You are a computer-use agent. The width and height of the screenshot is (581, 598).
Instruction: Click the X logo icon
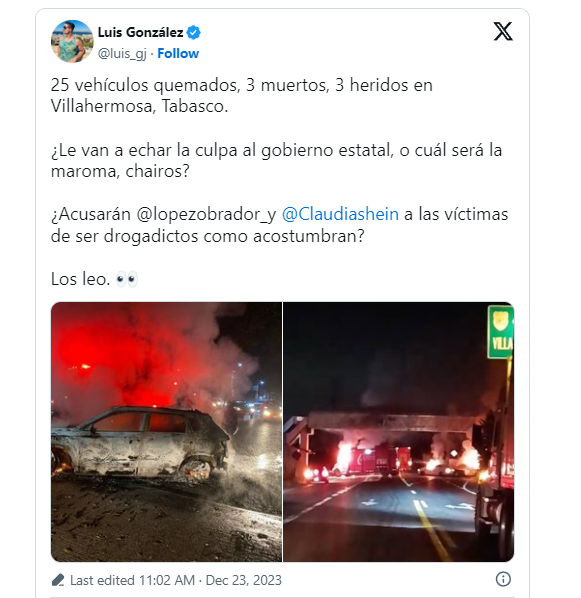[x=503, y=31]
